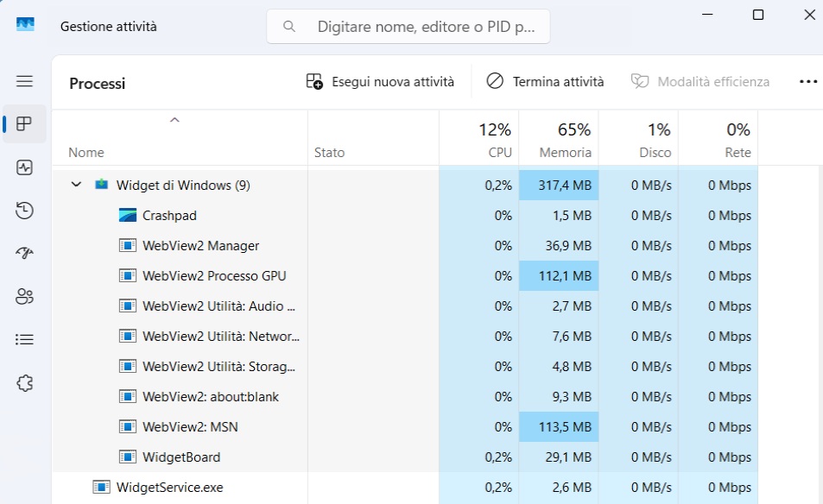823x504 pixels.
Task: Click the WebView2: MSN process icon
Action: pyautogui.click(x=128, y=427)
